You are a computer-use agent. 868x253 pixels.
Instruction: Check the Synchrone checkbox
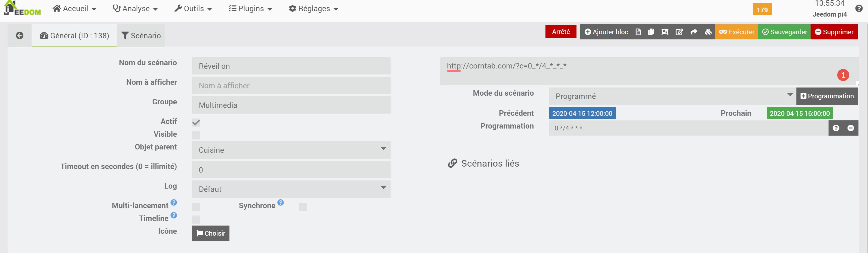point(303,207)
